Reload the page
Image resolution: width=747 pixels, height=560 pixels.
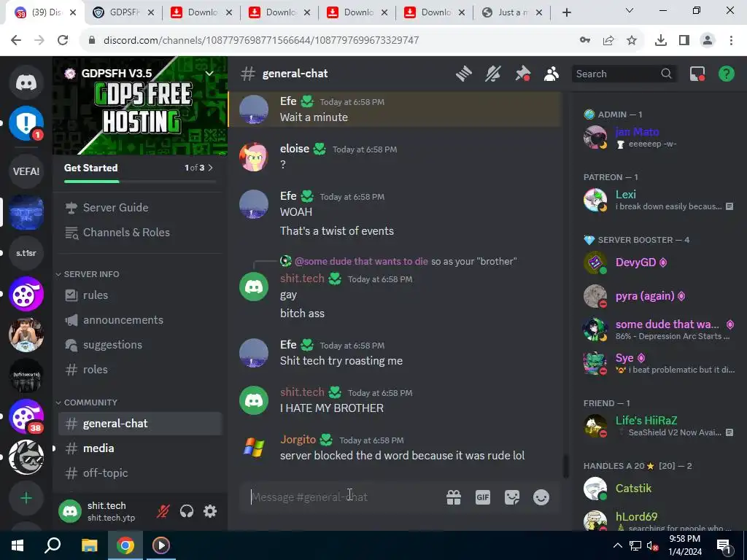tap(63, 40)
